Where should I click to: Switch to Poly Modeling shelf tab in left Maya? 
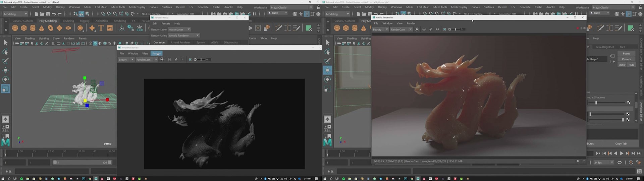coord(48,21)
